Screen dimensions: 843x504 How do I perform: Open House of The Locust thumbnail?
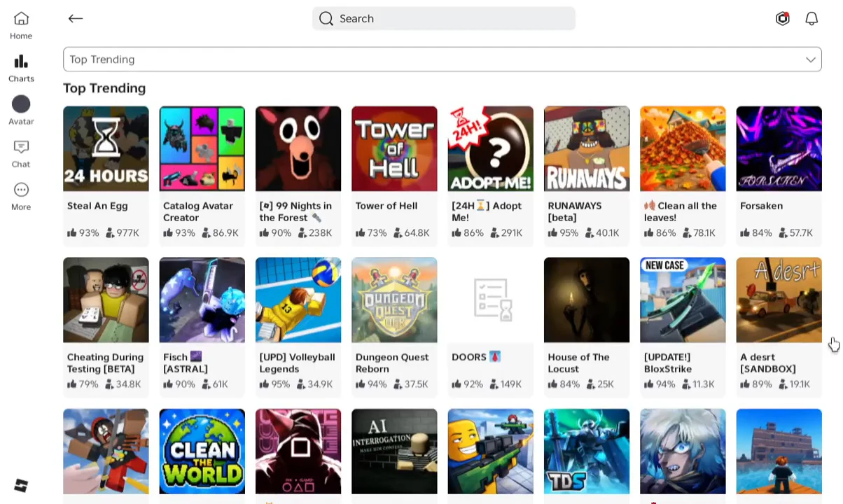pyautogui.click(x=587, y=300)
